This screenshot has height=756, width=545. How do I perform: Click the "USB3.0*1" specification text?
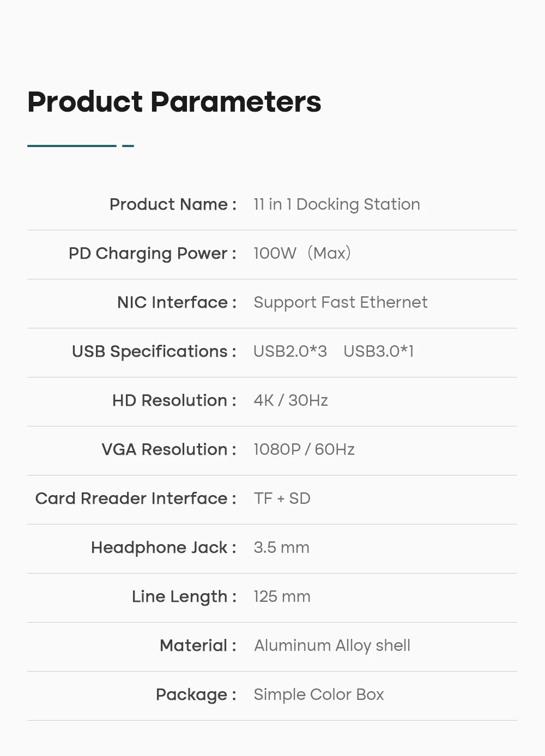379,351
